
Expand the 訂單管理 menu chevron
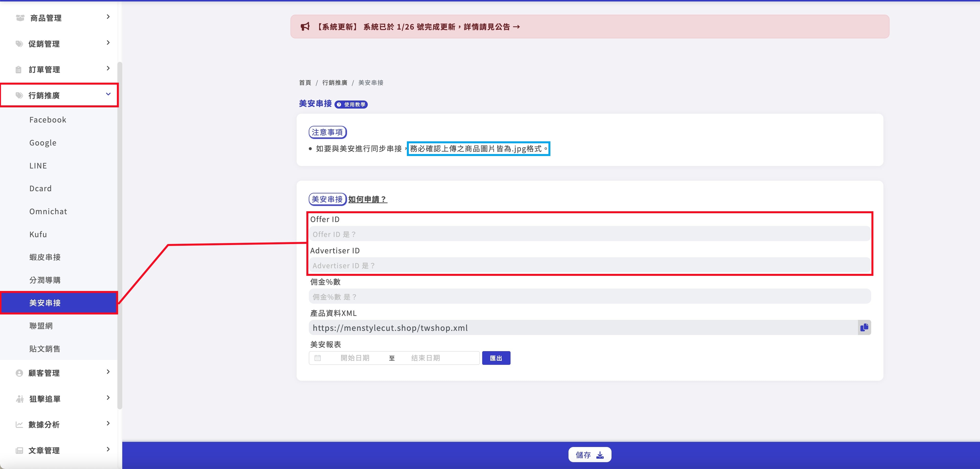point(108,68)
